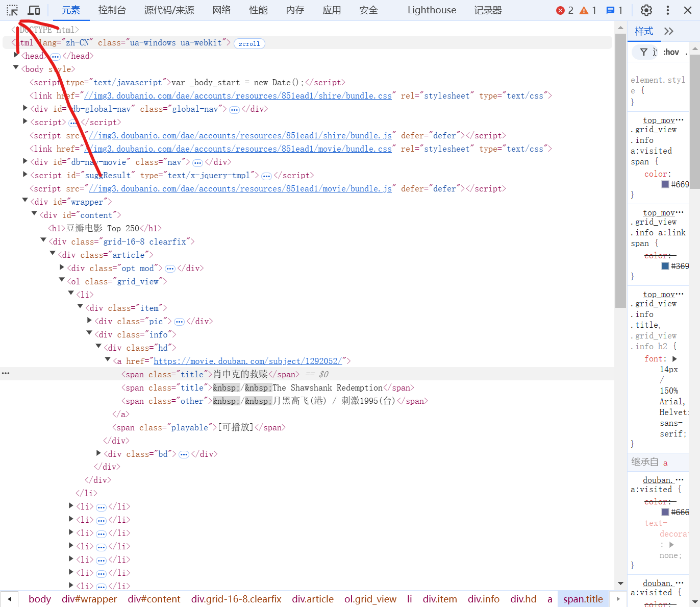Expand the sugResult script triangle

click(25, 175)
